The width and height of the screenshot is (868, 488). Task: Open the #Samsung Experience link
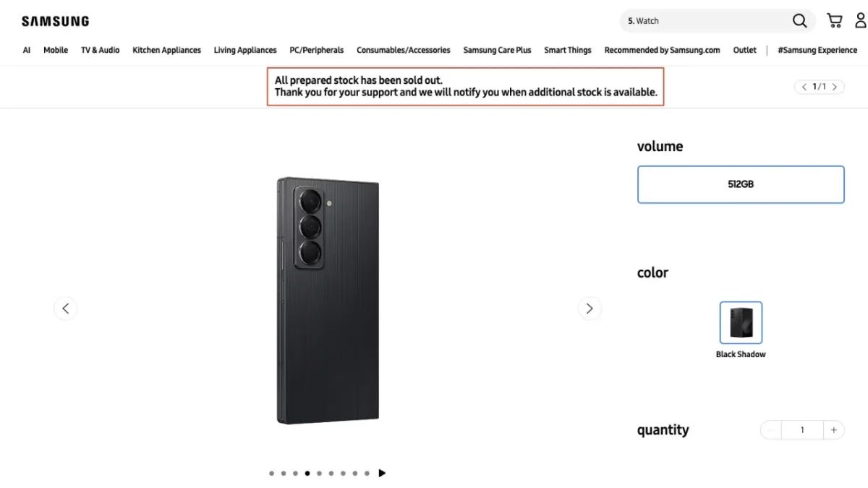[817, 50]
